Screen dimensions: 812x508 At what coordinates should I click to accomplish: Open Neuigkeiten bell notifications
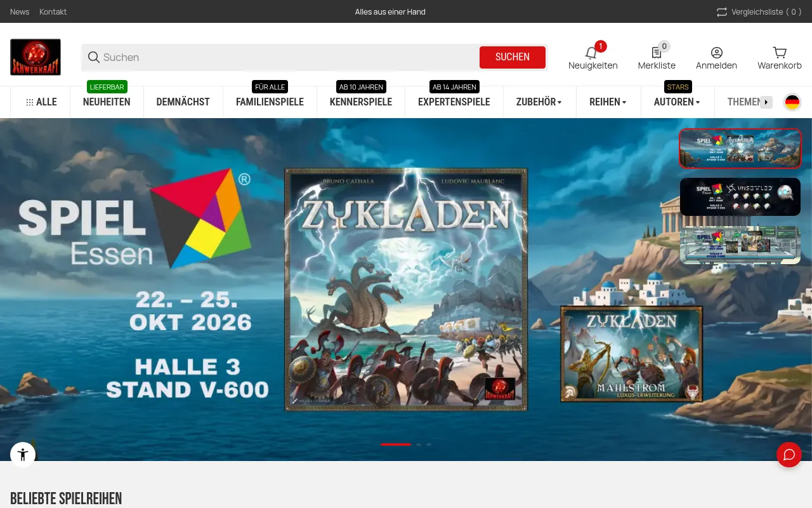(x=593, y=57)
